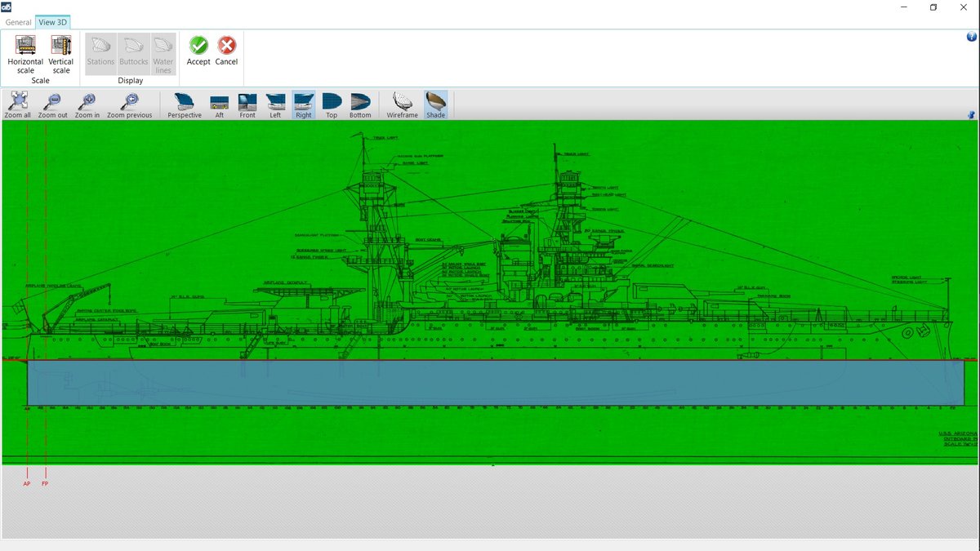Switch to Perspective view
Image resolution: width=980 pixels, height=551 pixels.
point(185,104)
